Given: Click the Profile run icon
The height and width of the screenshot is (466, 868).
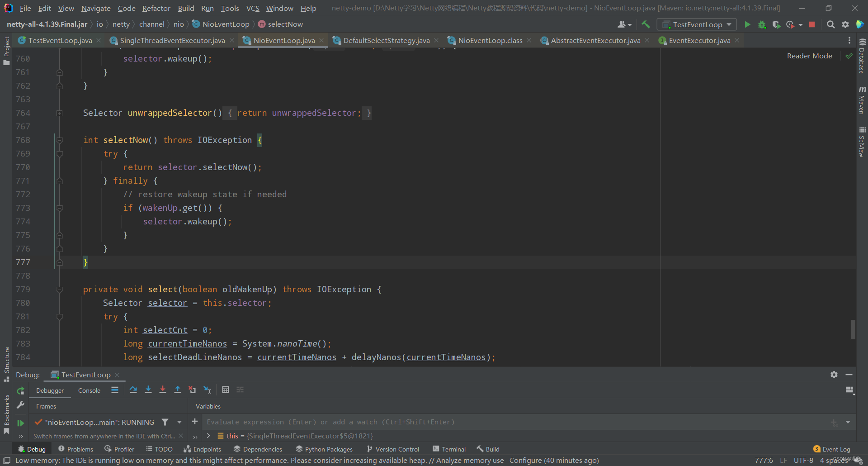Looking at the screenshot, I should [x=790, y=24].
